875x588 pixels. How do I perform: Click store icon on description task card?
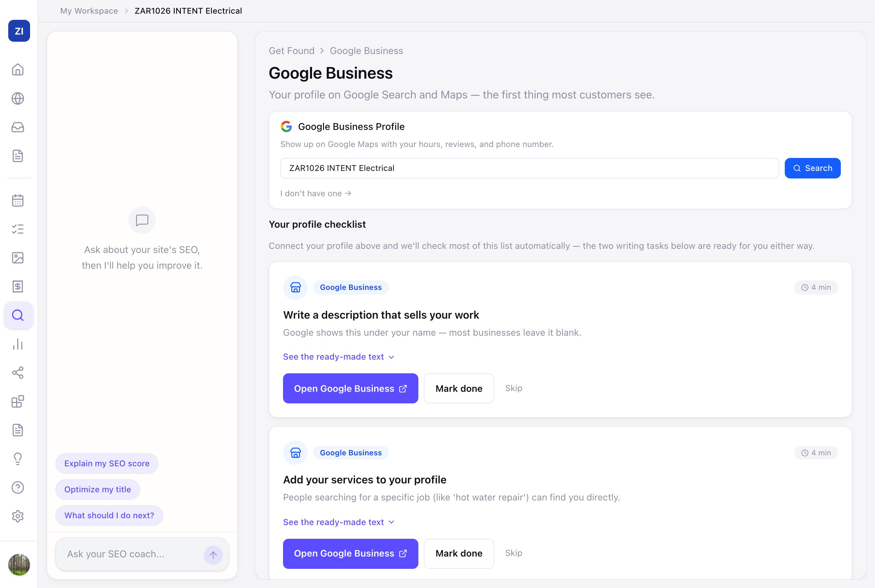pos(295,288)
